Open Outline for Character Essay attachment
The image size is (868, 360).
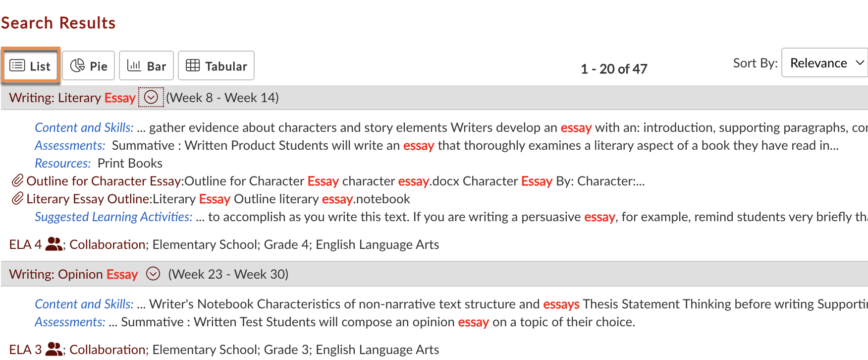pyautogui.click(x=105, y=181)
